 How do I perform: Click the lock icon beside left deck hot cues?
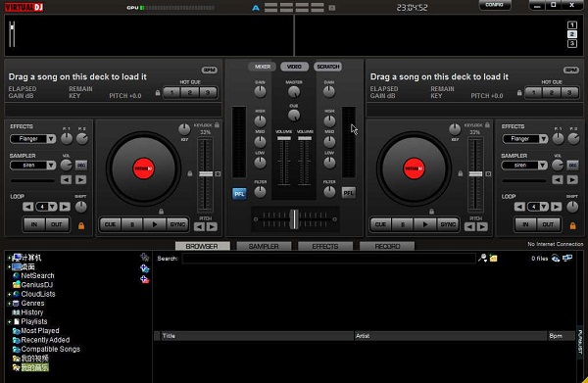[x=158, y=92]
